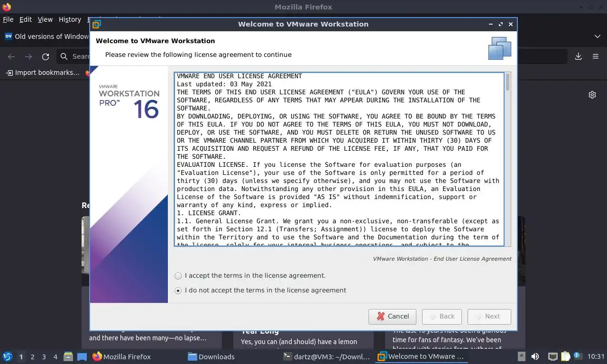607x364 pixels.
Task: Click Firefox forward navigation arrow
Action: tap(28, 56)
